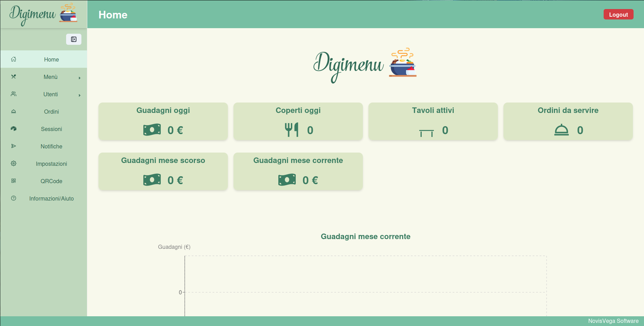Open Informazioni/Aiuto from the sidebar
The height and width of the screenshot is (326, 644).
[51, 198]
